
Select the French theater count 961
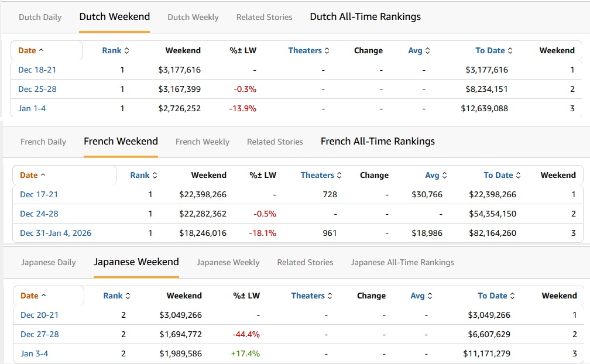[330, 233]
